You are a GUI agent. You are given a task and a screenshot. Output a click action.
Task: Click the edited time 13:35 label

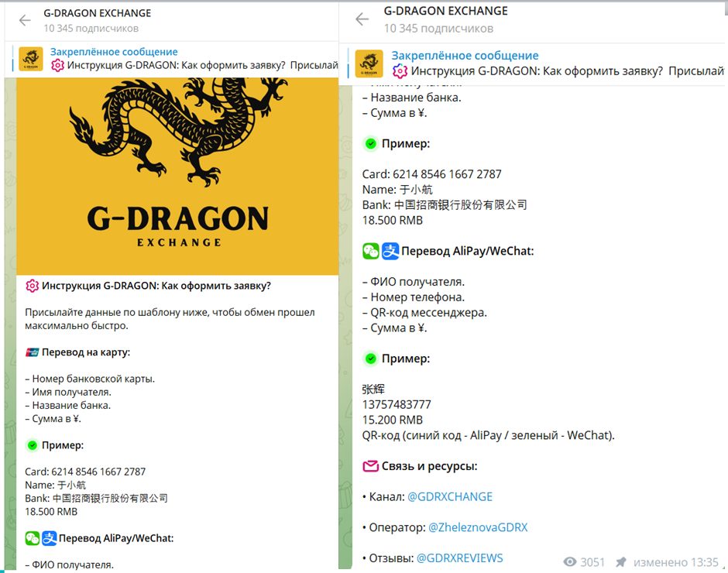[x=675, y=562]
